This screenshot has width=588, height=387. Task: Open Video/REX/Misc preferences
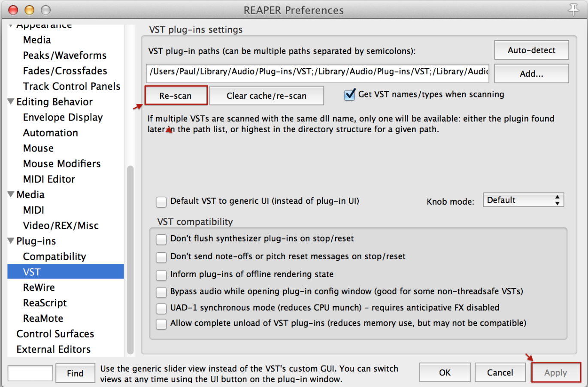pyautogui.click(x=61, y=225)
